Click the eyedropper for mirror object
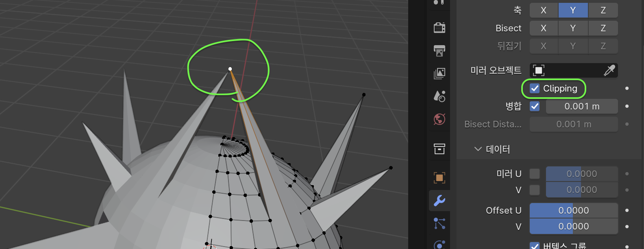644x249 pixels. 609,70
